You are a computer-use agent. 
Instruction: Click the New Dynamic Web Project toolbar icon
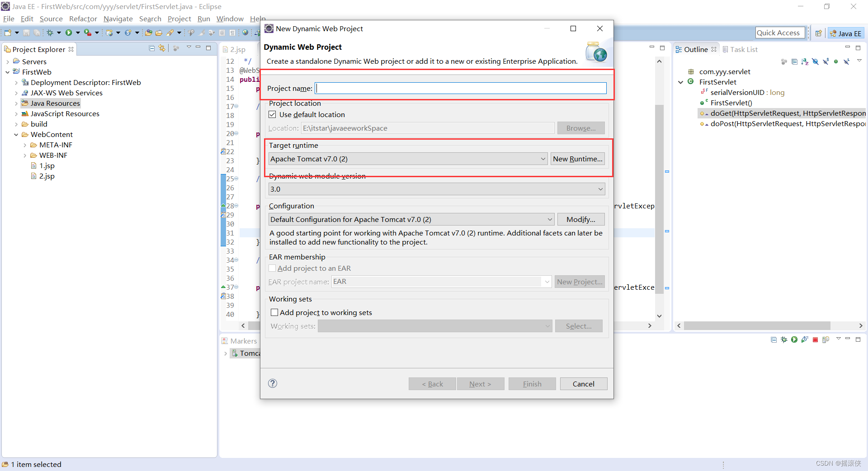(109, 33)
